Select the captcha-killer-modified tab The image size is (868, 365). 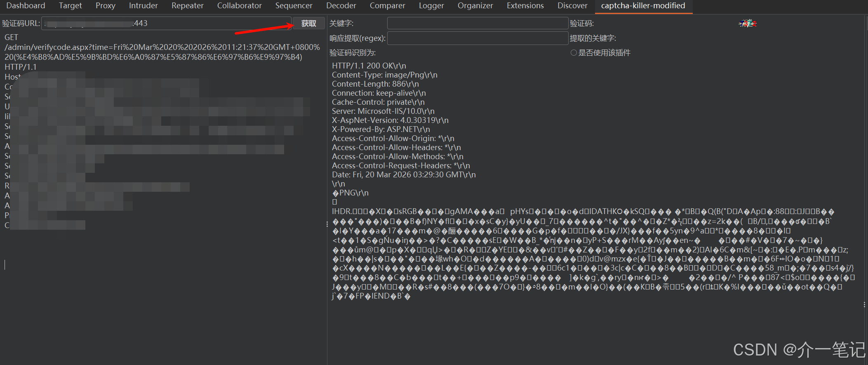[643, 6]
